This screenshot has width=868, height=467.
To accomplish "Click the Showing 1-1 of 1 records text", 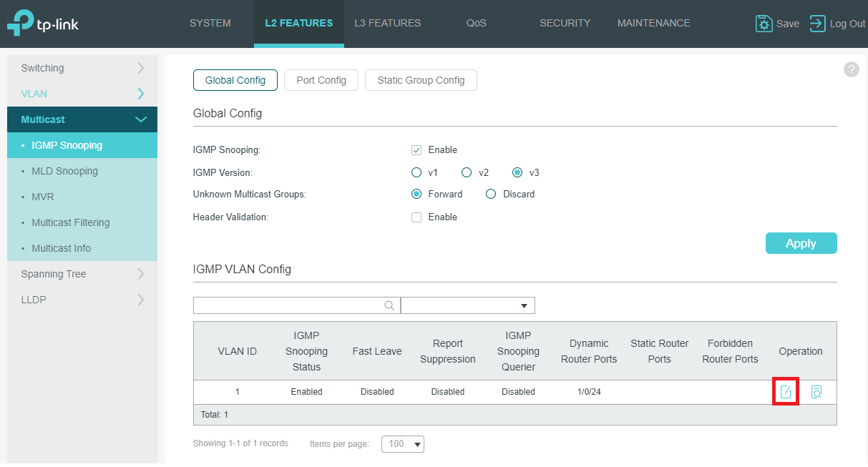I will pos(240,443).
